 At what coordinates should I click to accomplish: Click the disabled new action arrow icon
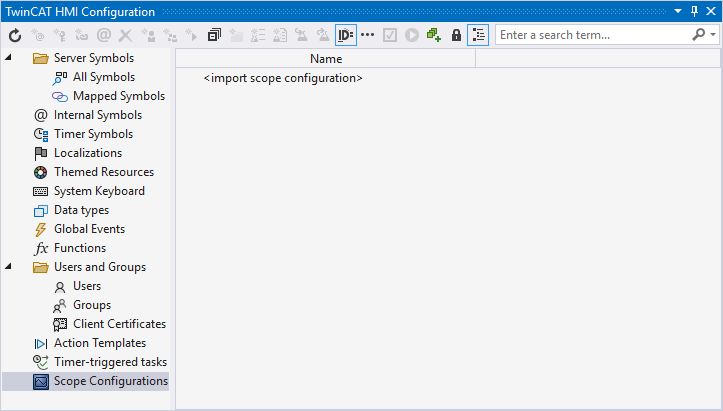coord(191,35)
